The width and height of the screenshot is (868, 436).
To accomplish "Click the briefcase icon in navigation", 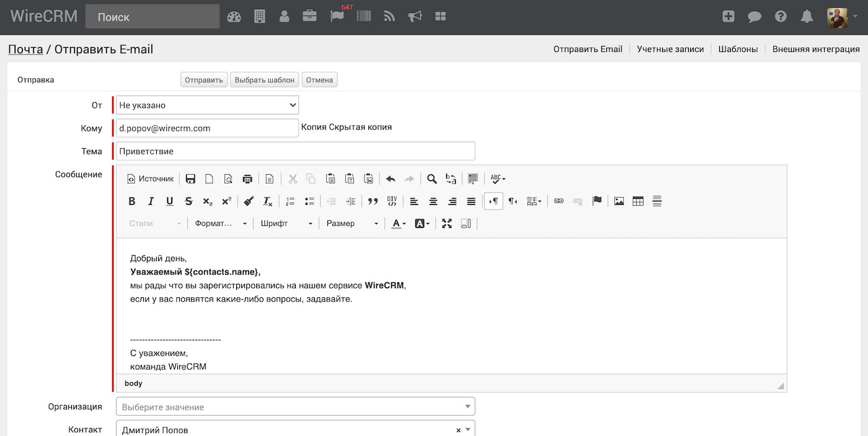I will (309, 17).
